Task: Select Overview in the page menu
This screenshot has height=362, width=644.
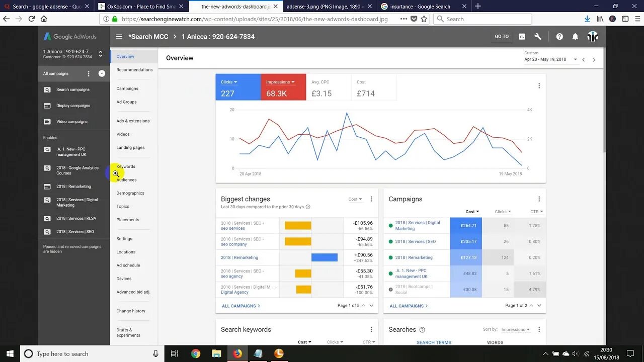Action: [x=125, y=56]
